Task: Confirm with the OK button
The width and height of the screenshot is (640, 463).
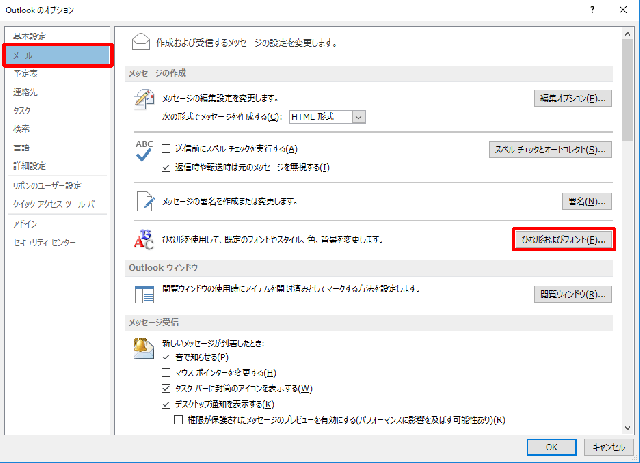Action: 552,447
